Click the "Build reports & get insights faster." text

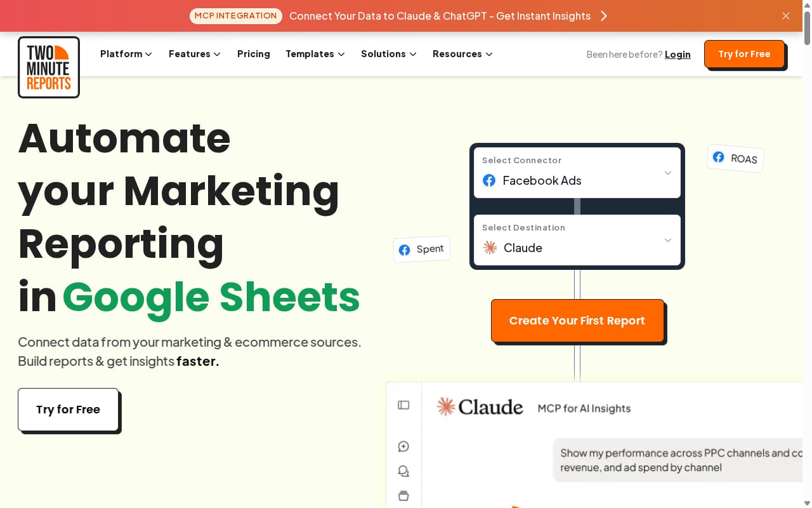119,361
